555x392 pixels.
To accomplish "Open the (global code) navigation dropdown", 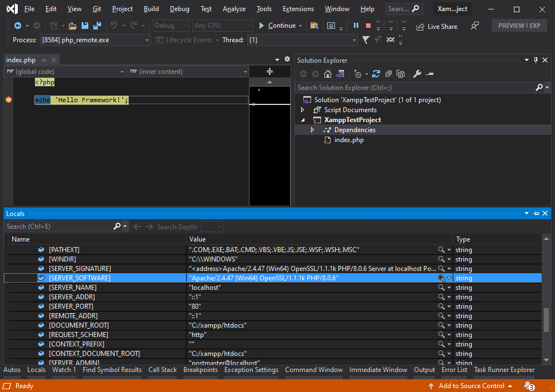I will click(x=65, y=72).
